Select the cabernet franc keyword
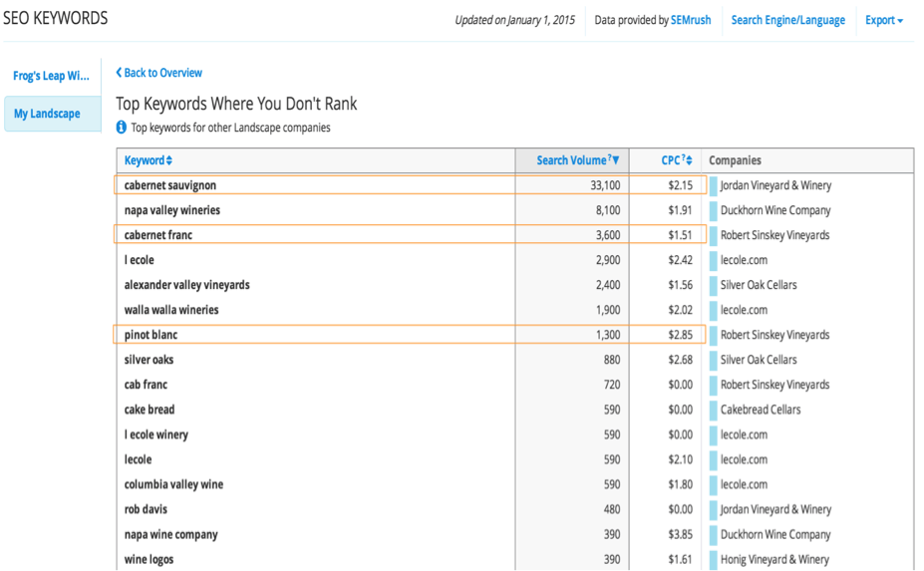The height and width of the screenshot is (571, 924). [x=158, y=235]
